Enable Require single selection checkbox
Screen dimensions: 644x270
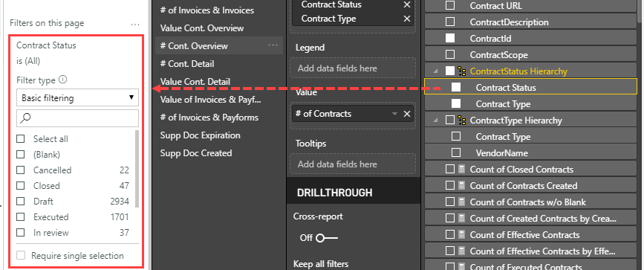(x=21, y=256)
